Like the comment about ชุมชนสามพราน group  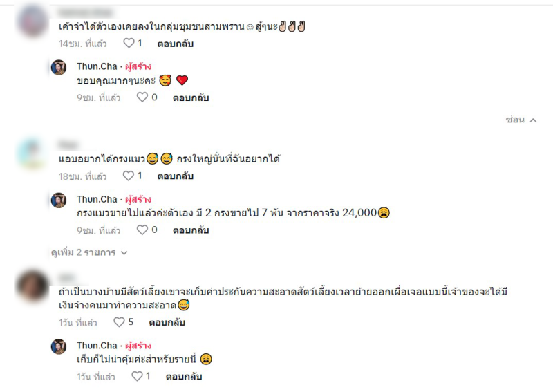tap(129, 43)
